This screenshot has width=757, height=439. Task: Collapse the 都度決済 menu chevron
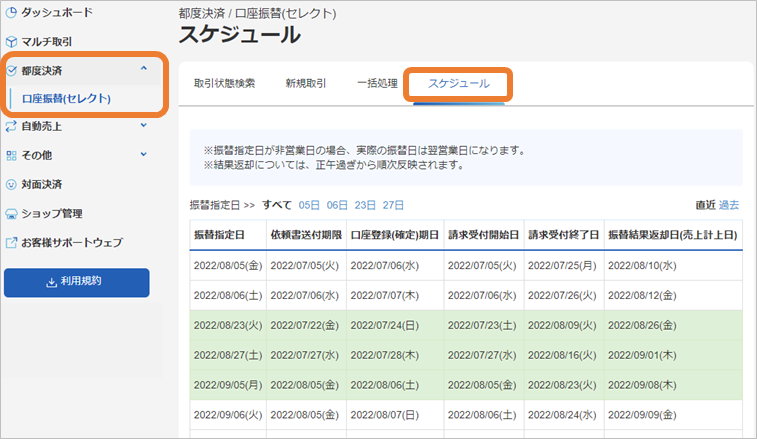coord(143,69)
